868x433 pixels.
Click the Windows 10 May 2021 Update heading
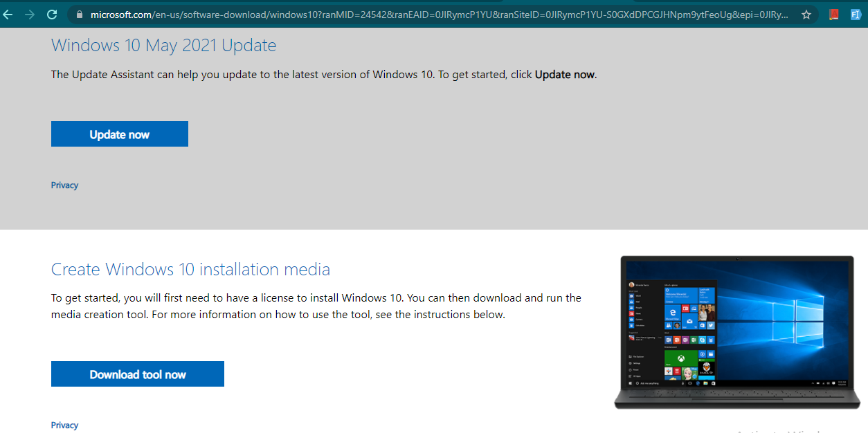(x=163, y=46)
